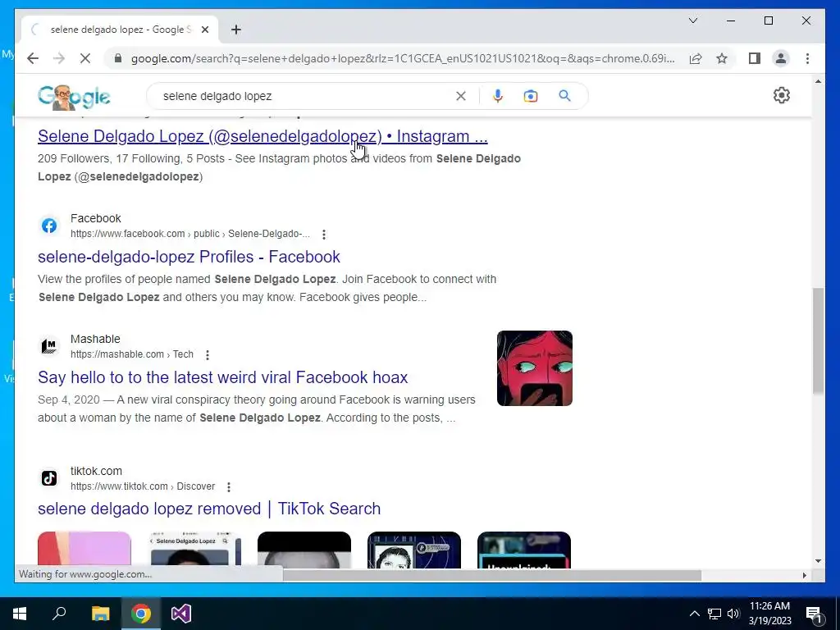Viewport: 840px width, 630px height.
Task: Click the blue magnifier search button
Action: pyautogui.click(x=564, y=96)
